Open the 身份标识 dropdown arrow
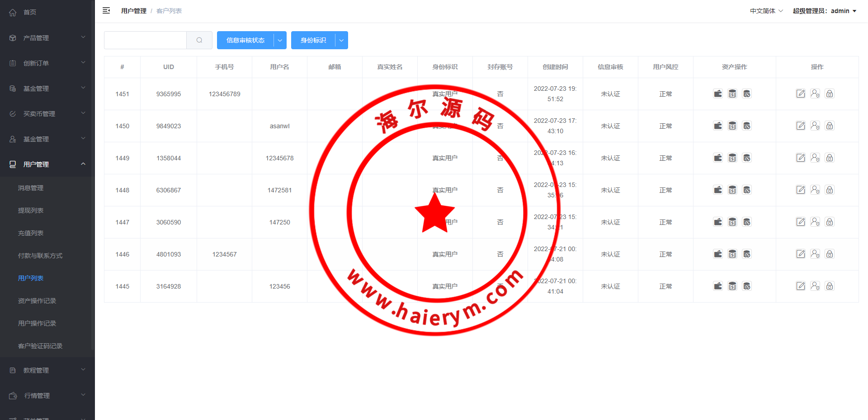Image resolution: width=868 pixels, height=420 pixels. (341, 40)
